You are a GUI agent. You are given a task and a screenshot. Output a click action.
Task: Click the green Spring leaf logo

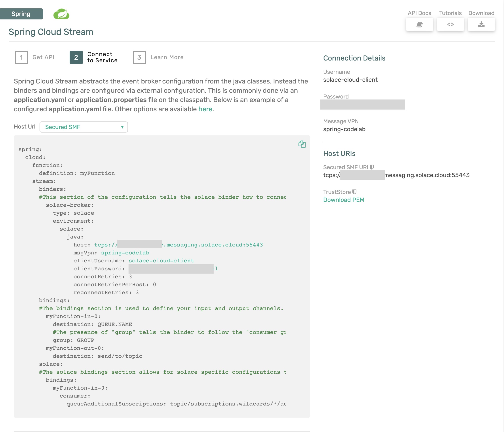tap(61, 14)
